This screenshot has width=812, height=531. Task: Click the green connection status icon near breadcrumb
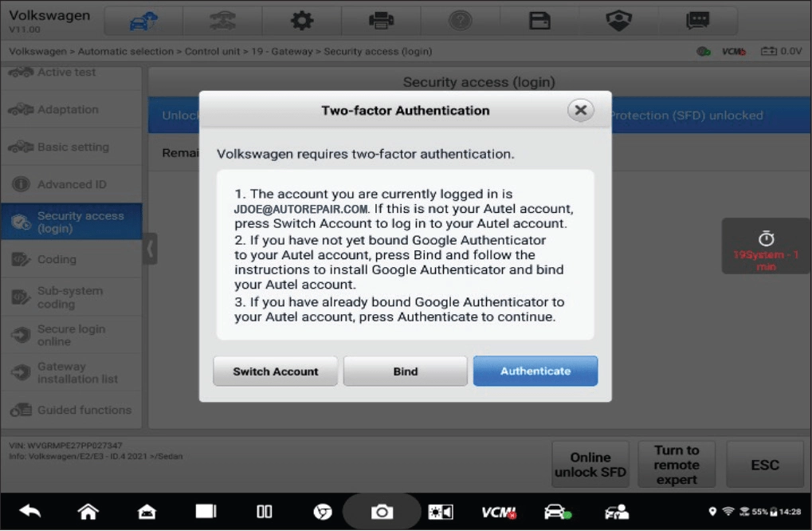(704, 51)
